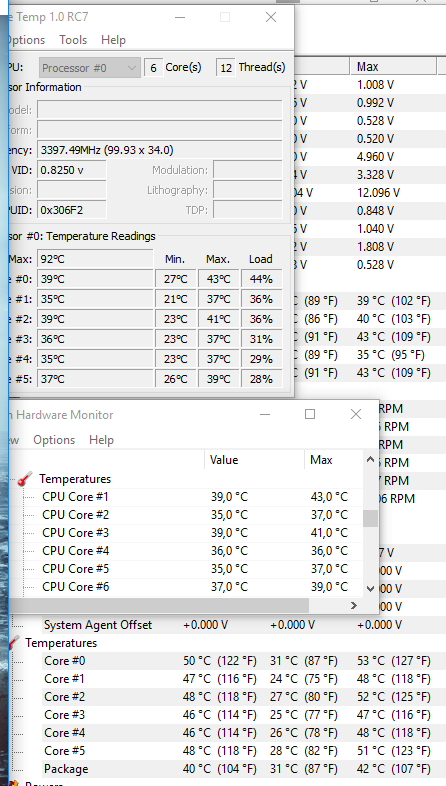Click Core #2 maximum temperature 41°C in Core Temp
This screenshot has width=446, height=786.
coord(218,319)
